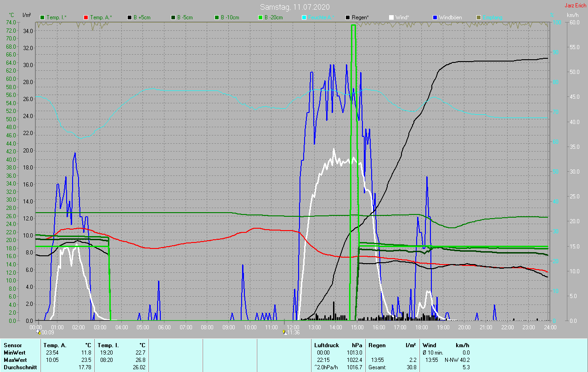Select the black Regen legend square
Screen dimensions: 588x372
348,17
